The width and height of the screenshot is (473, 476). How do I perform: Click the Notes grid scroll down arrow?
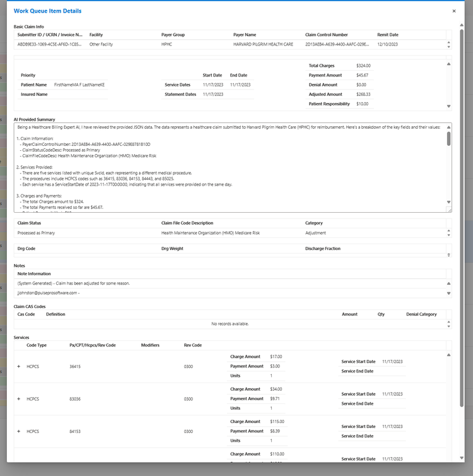(x=449, y=294)
